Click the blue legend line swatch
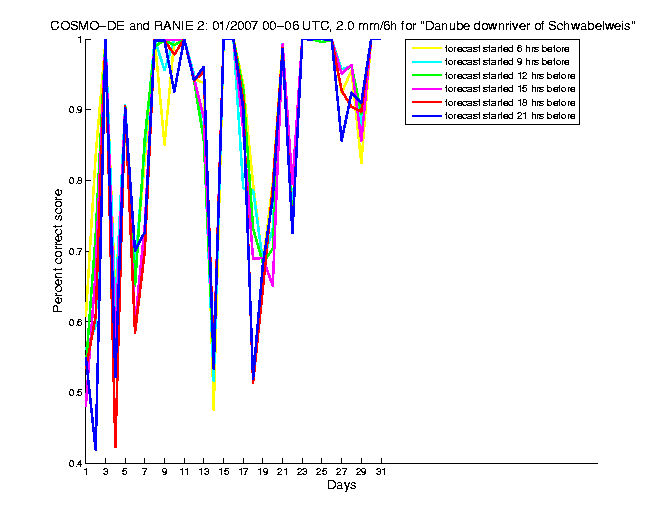660x520 pixels. pyautogui.click(x=427, y=116)
